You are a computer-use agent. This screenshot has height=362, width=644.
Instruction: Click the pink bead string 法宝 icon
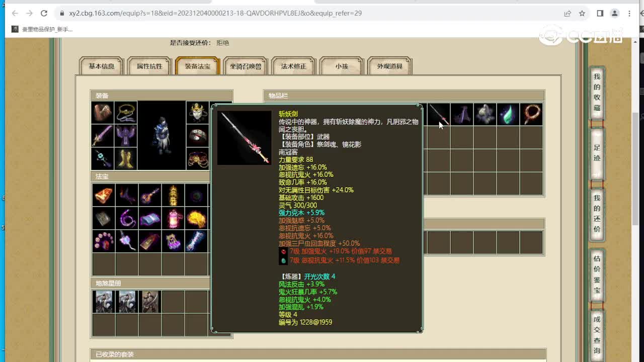pos(104,241)
